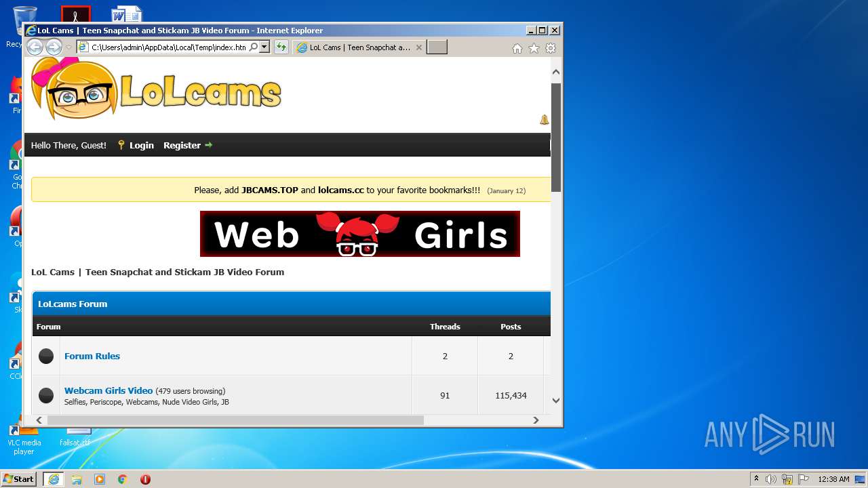Click the horizontal scrollbar left arrow

(x=39, y=420)
